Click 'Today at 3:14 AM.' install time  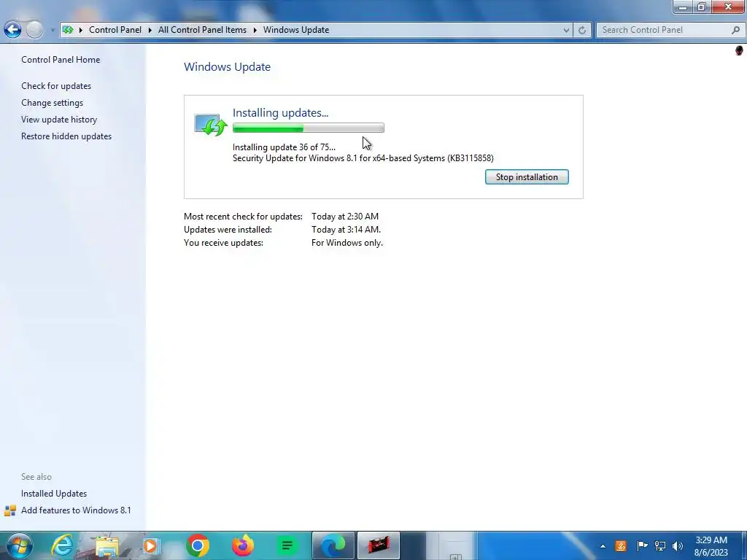[x=346, y=230]
